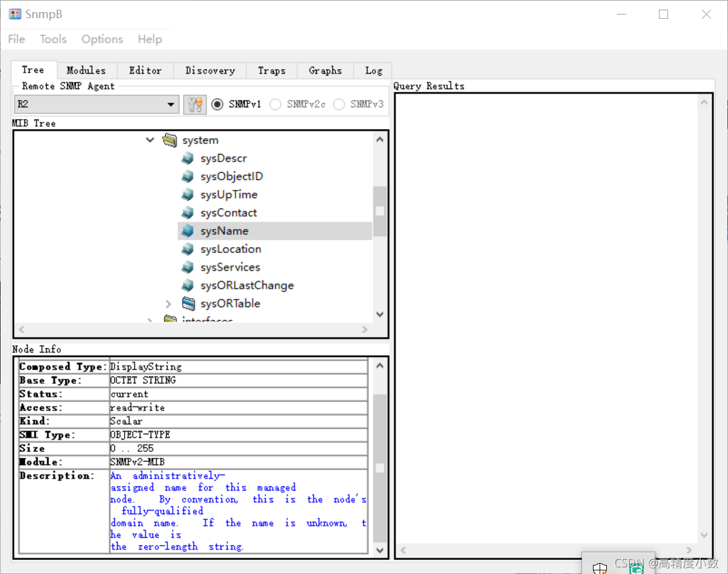Switch to the Editor tab
Screen dimensions: 728x574
coord(145,70)
